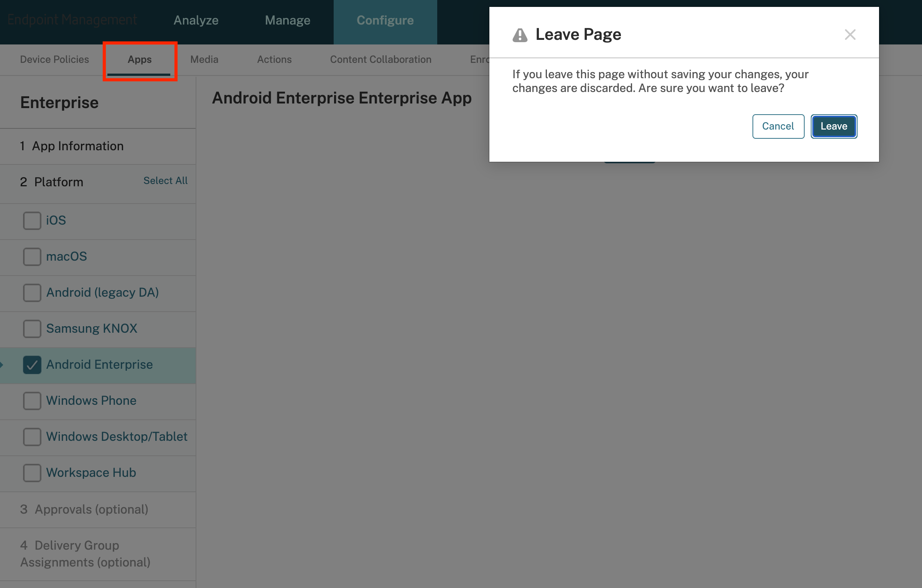Click the Android Enterprise Enterprise App heading
Image resolution: width=922 pixels, height=588 pixels.
[x=342, y=98]
